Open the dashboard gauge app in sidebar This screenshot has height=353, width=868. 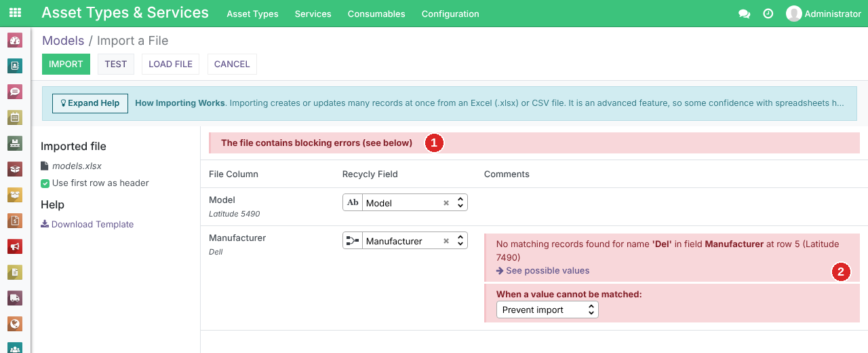tap(15, 40)
